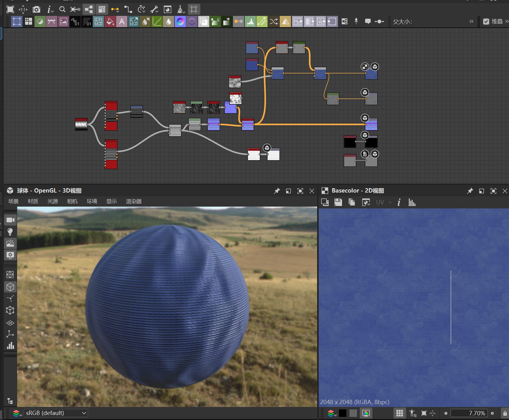The image size is (509, 420).
Task: Open the 材质 menu in 3D view
Action: tap(33, 201)
